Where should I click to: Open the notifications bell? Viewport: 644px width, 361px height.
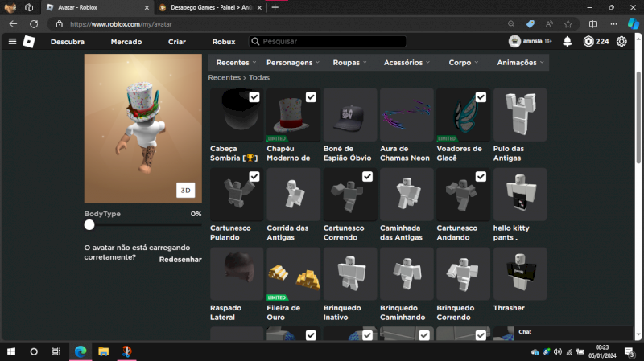(x=568, y=41)
